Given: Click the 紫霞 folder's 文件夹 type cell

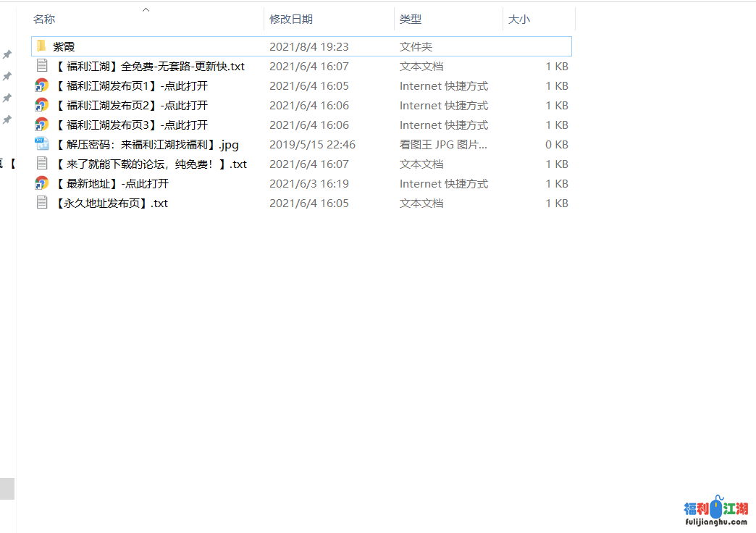Looking at the screenshot, I should click(416, 46).
